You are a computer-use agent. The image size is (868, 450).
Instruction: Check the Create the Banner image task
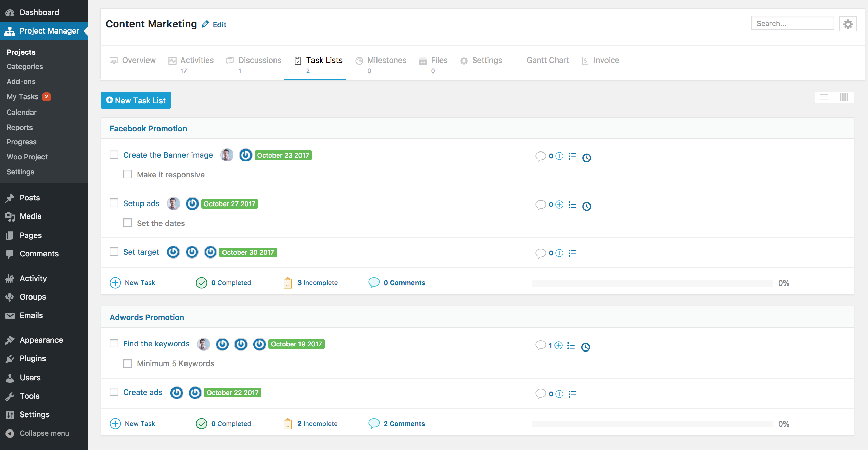click(114, 155)
